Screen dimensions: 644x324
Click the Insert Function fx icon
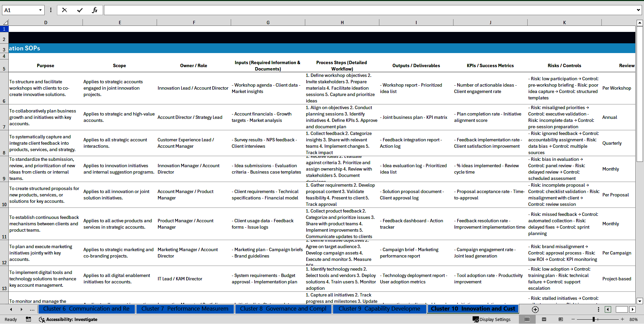pyautogui.click(x=95, y=10)
